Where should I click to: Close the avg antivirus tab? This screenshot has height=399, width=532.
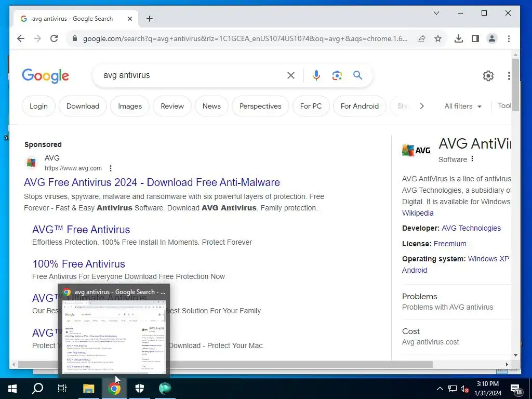tap(129, 19)
